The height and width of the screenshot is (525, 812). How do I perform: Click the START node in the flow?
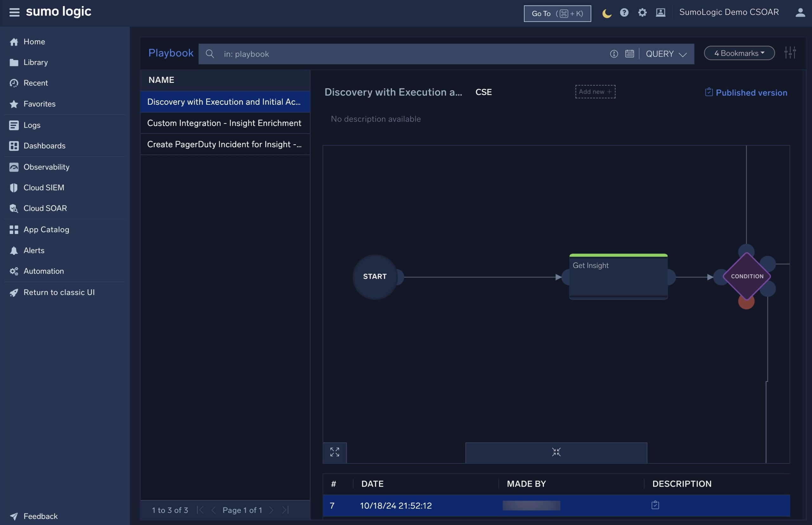(x=375, y=277)
